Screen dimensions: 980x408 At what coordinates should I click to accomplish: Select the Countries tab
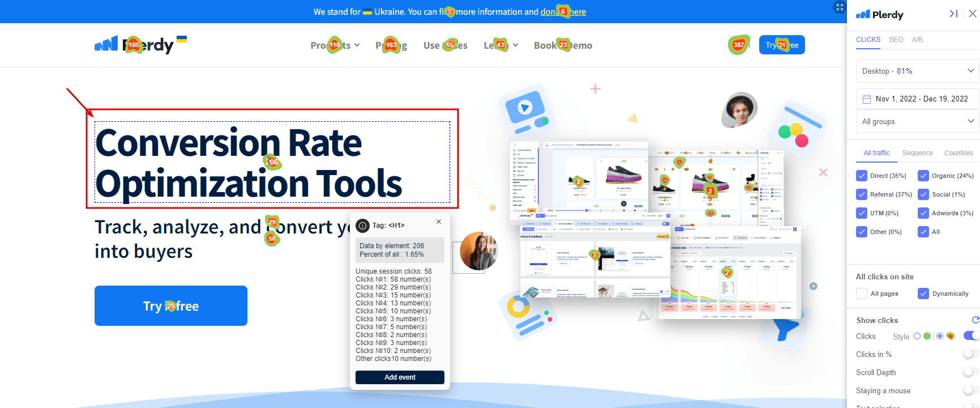[x=958, y=153]
